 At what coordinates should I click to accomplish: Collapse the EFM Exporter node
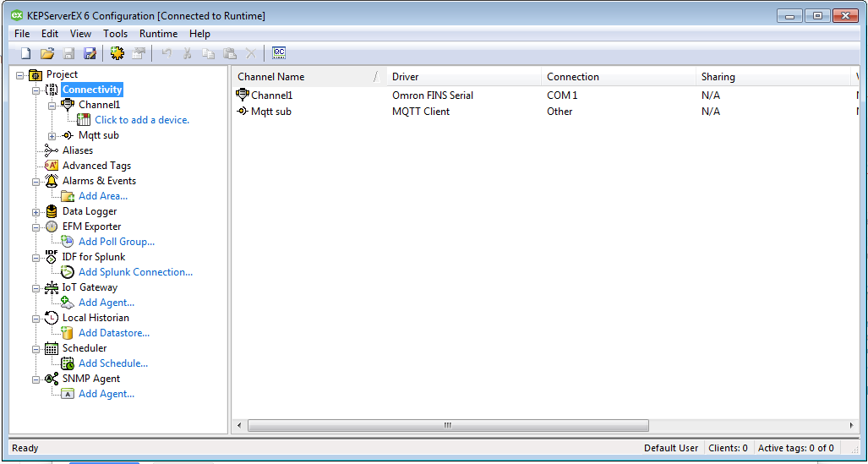coord(36,227)
